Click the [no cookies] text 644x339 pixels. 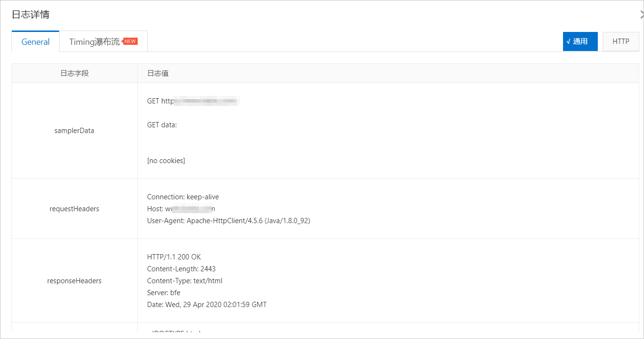pos(166,161)
